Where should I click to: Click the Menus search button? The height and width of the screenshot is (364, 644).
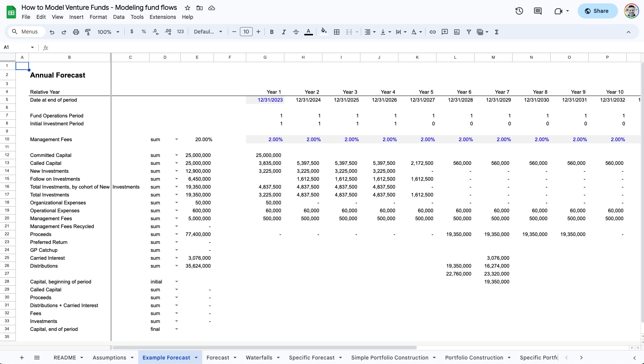pos(25,32)
